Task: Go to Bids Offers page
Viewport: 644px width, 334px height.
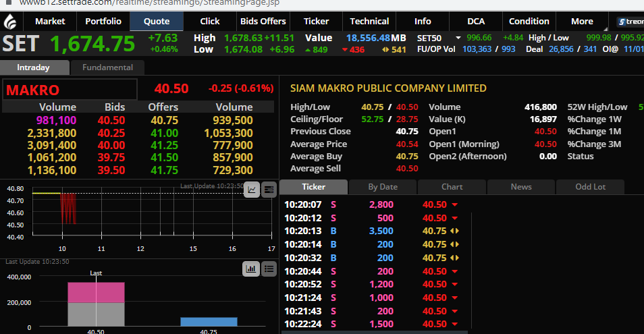Action: (263, 22)
